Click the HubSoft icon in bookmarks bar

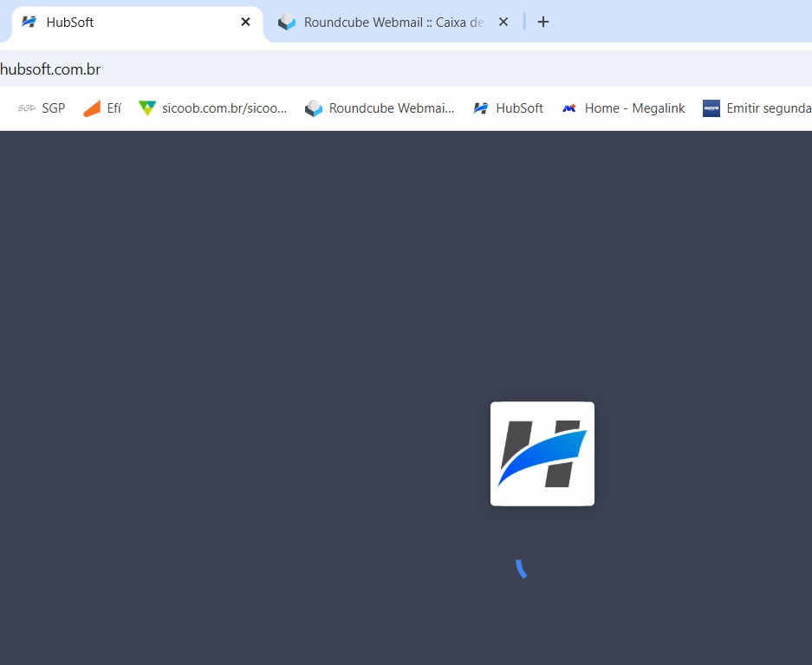click(x=481, y=108)
